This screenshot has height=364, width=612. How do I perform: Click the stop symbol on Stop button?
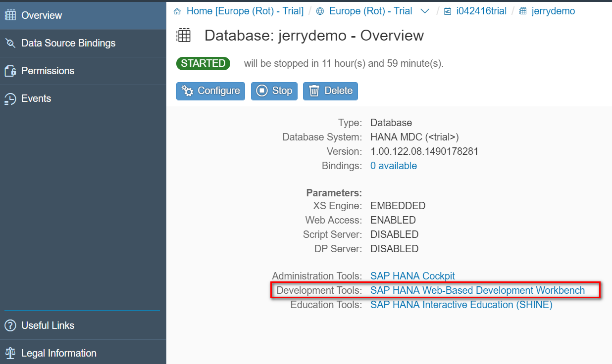click(262, 91)
